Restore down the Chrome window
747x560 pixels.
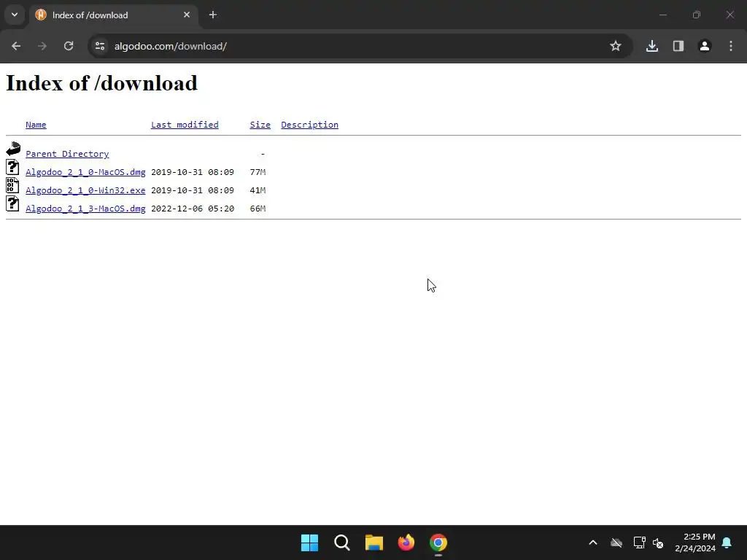click(x=697, y=15)
